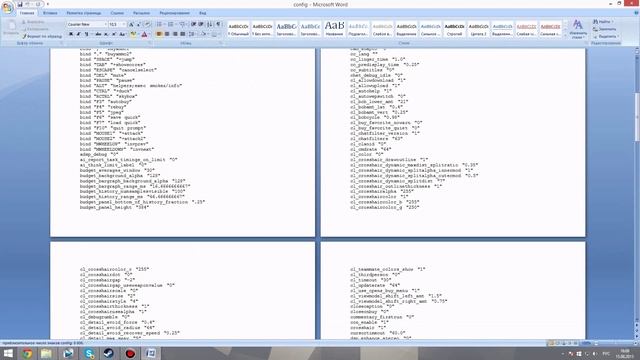Click the Copy (Копировать) command
Screen dimensions: 640x360
tap(36, 29)
